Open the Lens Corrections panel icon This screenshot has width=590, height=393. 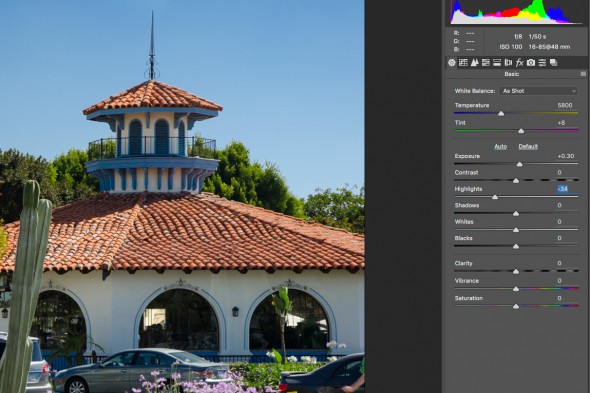tap(508, 62)
